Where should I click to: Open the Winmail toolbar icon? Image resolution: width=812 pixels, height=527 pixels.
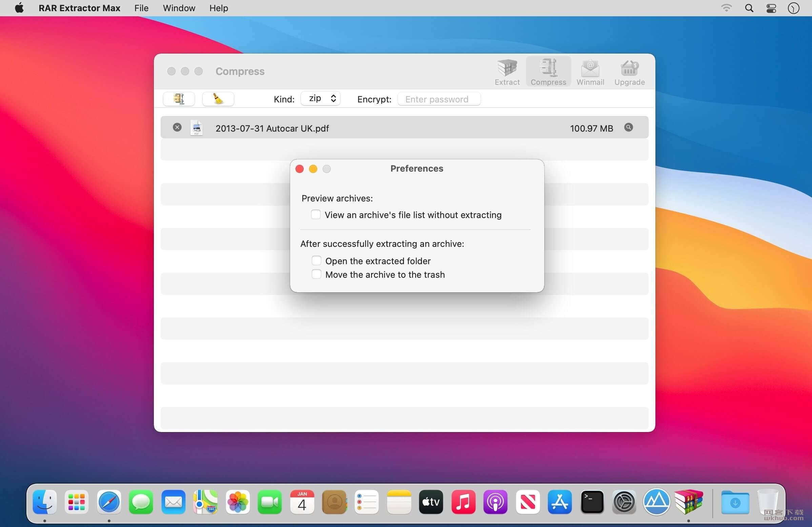pyautogui.click(x=590, y=72)
